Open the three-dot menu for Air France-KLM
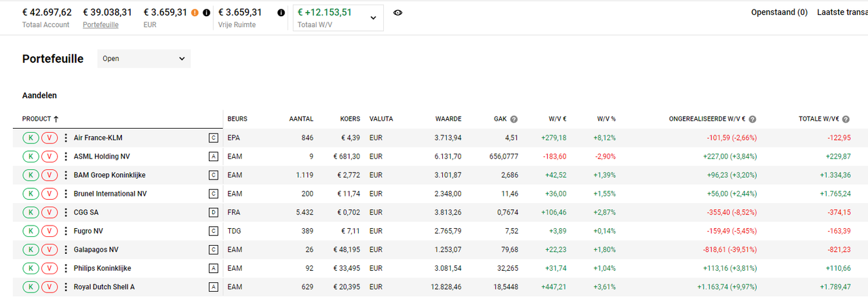The height and width of the screenshot is (302, 868). [66, 138]
